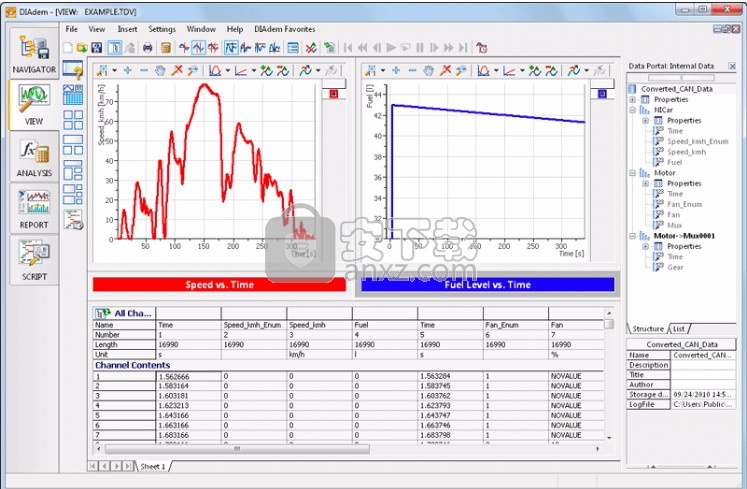Image resolution: width=747 pixels, height=489 pixels.
Task: Open the ANALYSIS panel
Action: [34, 156]
